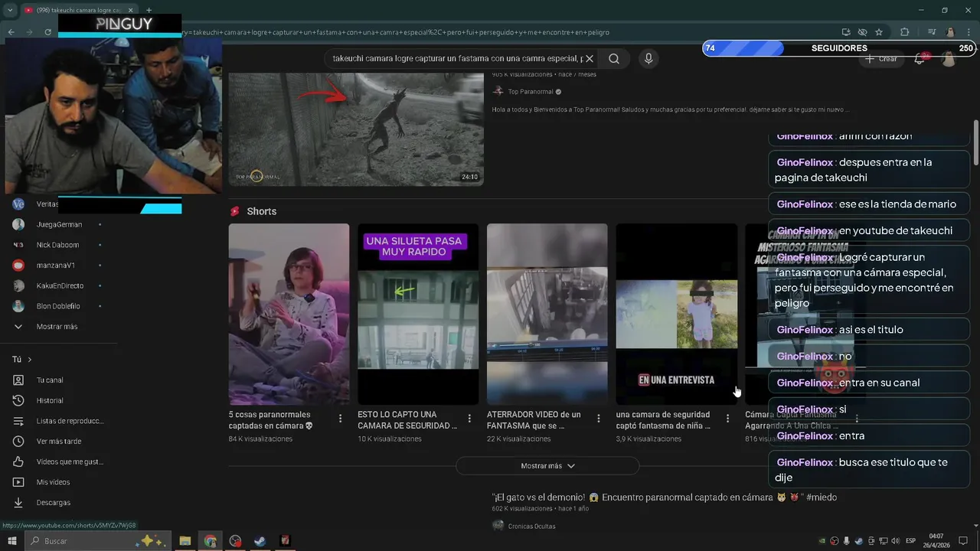Open Steam from the taskbar
Viewport: 980px width, 551px height.
(x=260, y=541)
